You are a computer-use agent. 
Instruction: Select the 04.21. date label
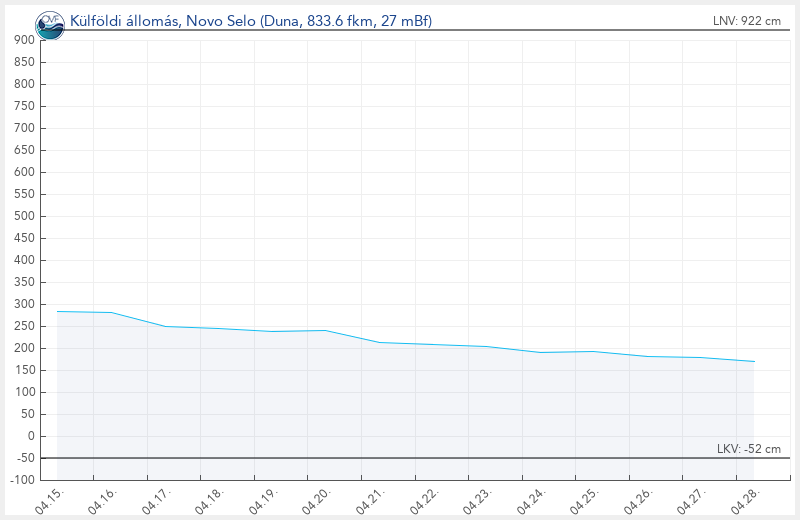pyautogui.click(x=372, y=500)
